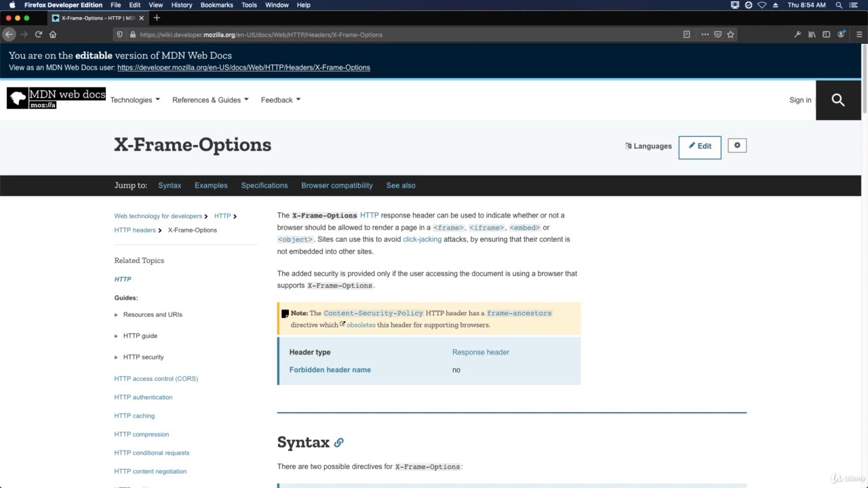Open the Bookmarks menu
868x488 pixels.
point(217,5)
